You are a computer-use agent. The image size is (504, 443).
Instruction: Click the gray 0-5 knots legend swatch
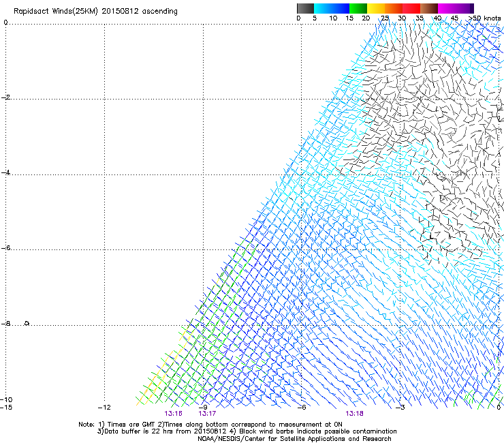point(305,8)
